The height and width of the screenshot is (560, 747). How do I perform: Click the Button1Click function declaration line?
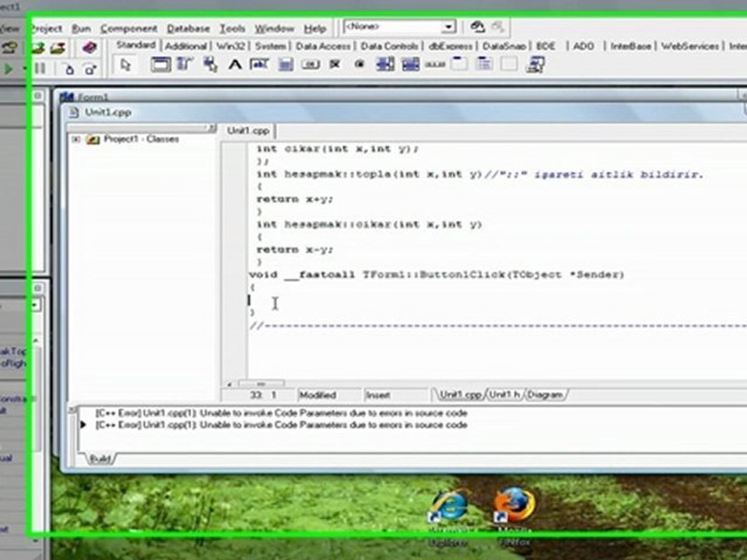(x=437, y=275)
